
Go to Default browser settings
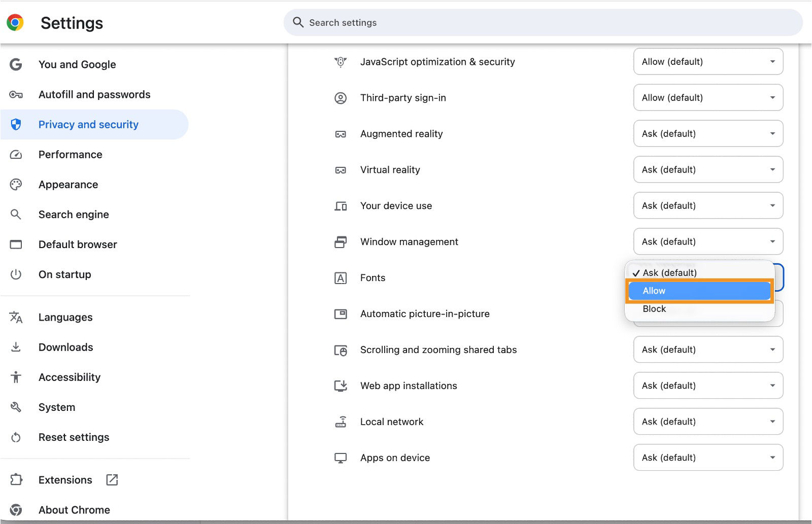click(x=78, y=244)
